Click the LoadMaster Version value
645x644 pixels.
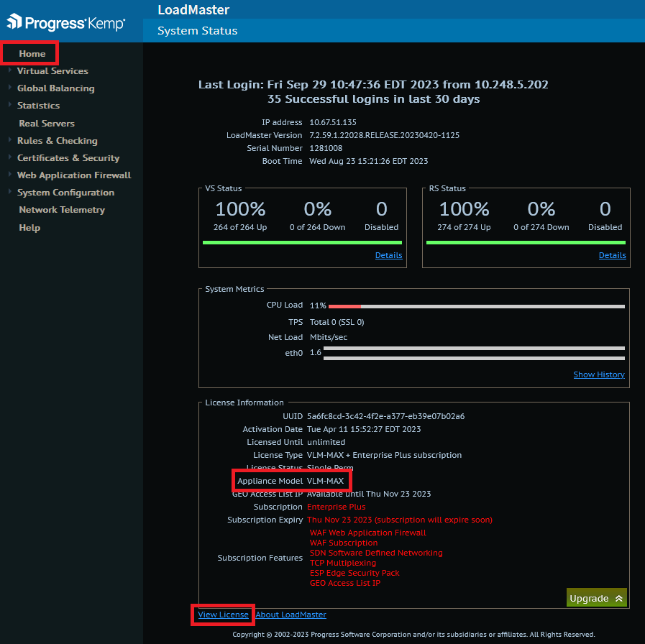click(x=384, y=135)
